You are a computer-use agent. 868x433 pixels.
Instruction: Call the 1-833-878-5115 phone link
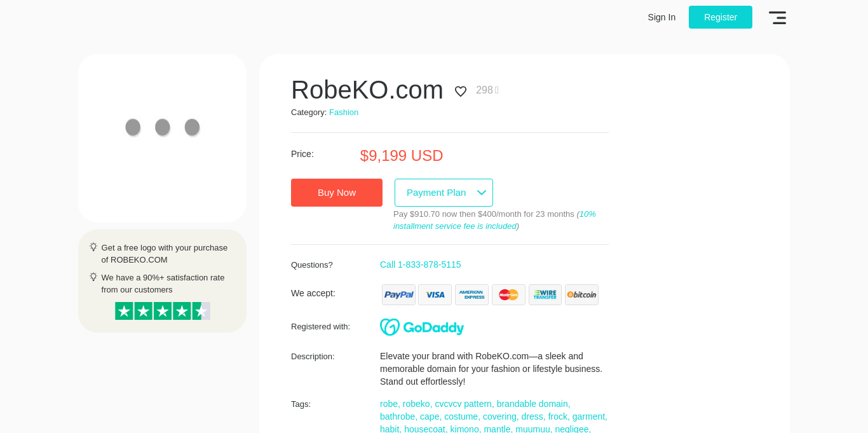pos(421,265)
